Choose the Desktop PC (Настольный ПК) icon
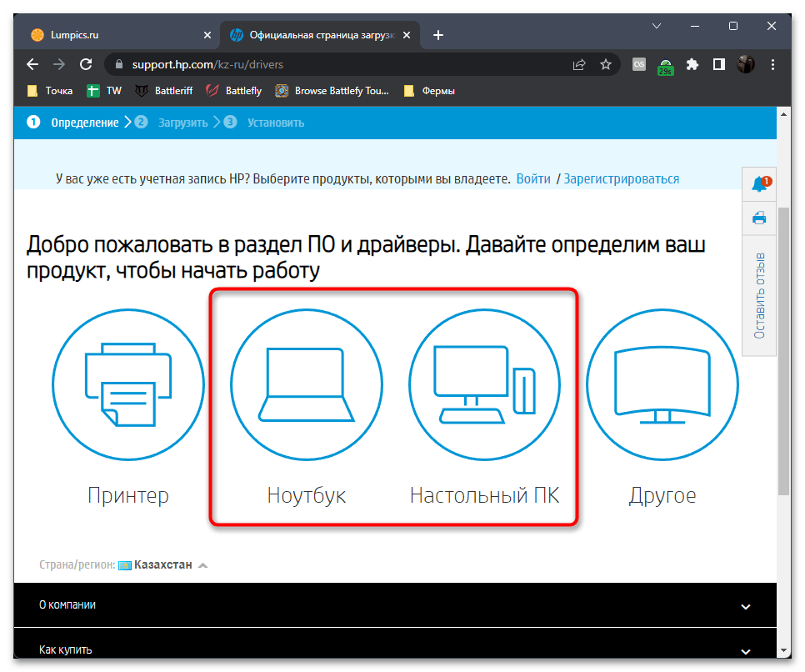 tap(485, 384)
